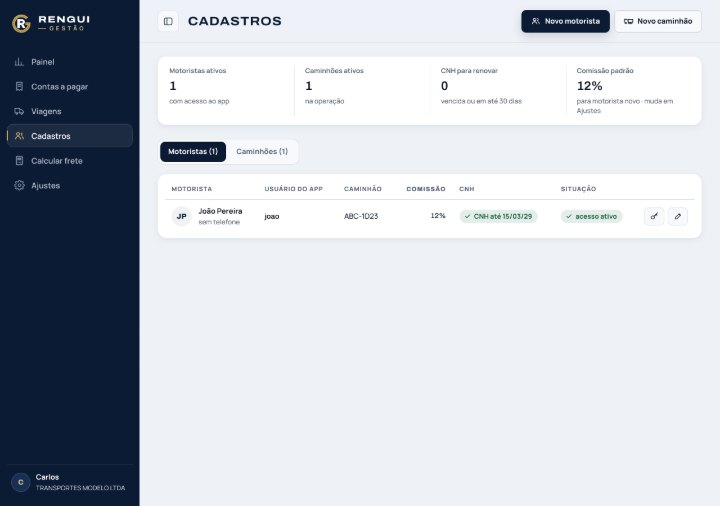Click the SITUAÇÃO column header
This screenshot has height=506, width=720.
pos(578,189)
